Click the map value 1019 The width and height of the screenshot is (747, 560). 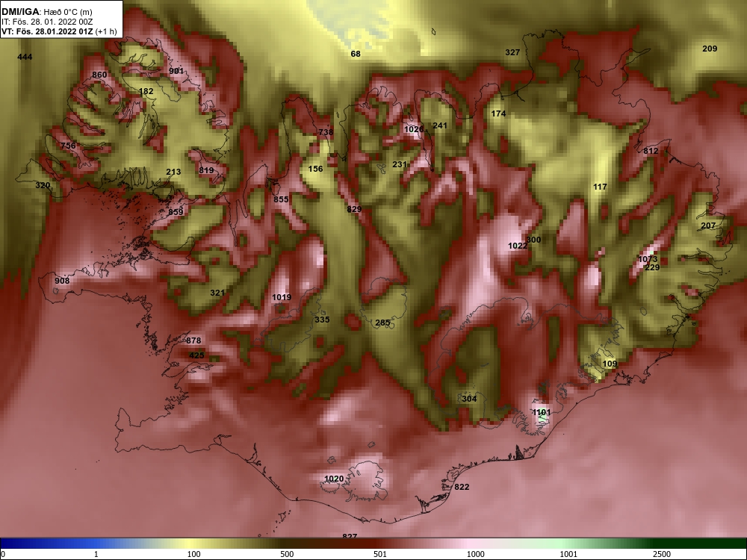click(x=282, y=298)
